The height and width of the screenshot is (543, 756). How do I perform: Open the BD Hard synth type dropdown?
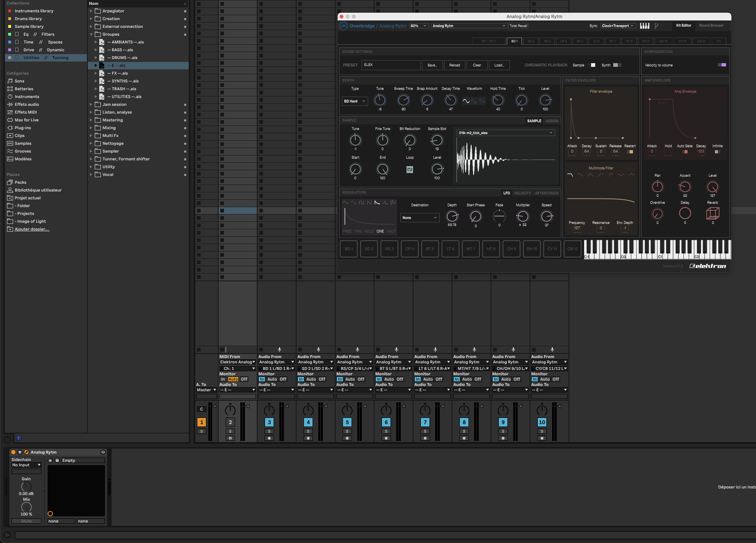(x=354, y=101)
